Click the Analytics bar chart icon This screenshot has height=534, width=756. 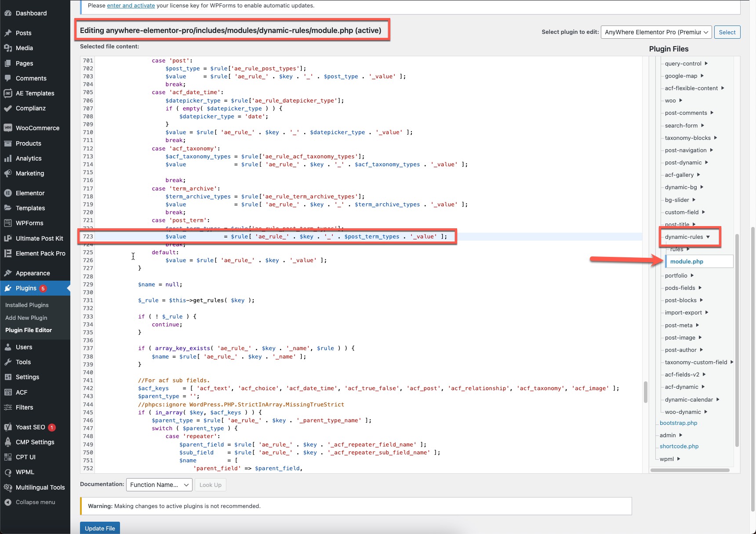[x=8, y=158]
